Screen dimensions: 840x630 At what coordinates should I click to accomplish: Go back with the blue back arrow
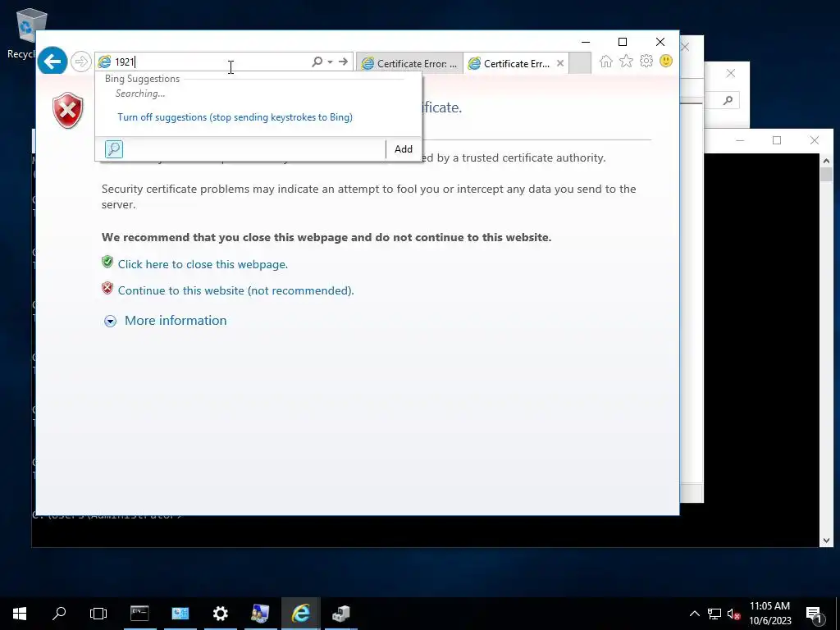pos(52,61)
